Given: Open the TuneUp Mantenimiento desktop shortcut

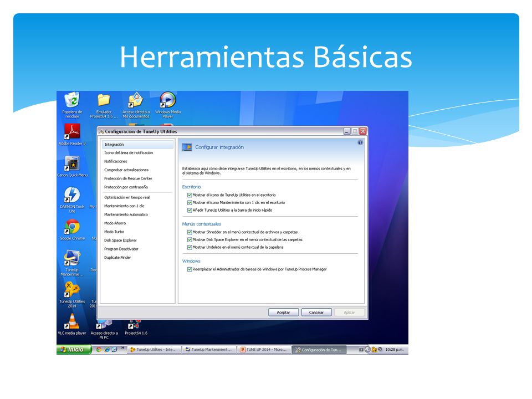Looking at the screenshot, I should click(x=72, y=263).
